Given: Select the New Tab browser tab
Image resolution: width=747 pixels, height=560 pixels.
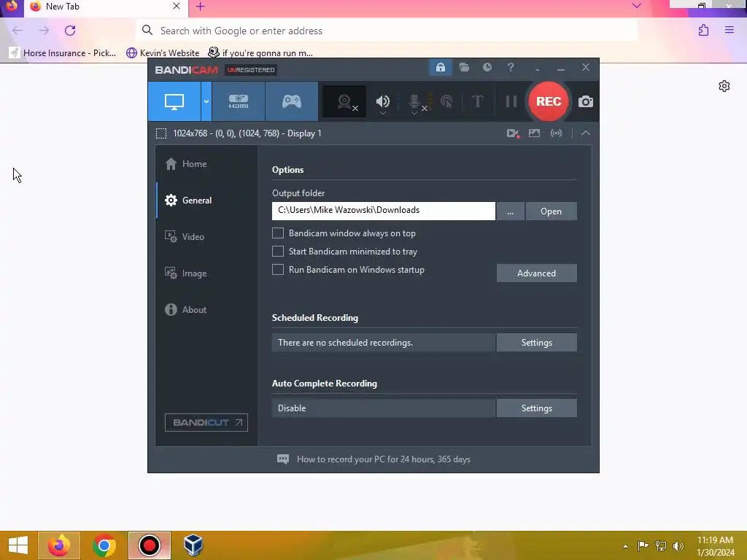Looking at the screenshot, I should 105,7.
